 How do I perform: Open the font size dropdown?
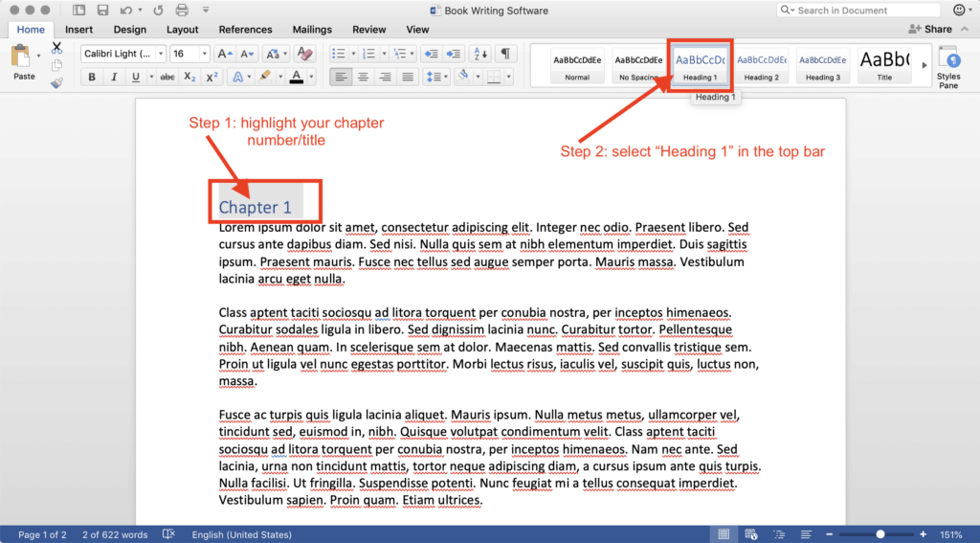(x=204, y=54)
